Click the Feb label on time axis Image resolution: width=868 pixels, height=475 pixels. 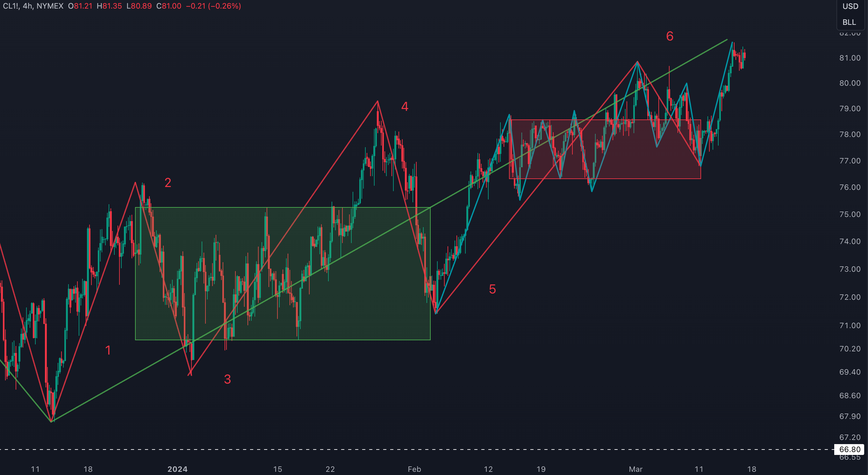pos(414,469)
